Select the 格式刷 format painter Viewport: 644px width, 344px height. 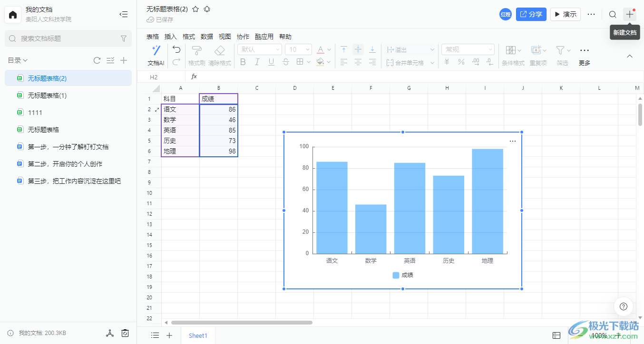point(196,55)
